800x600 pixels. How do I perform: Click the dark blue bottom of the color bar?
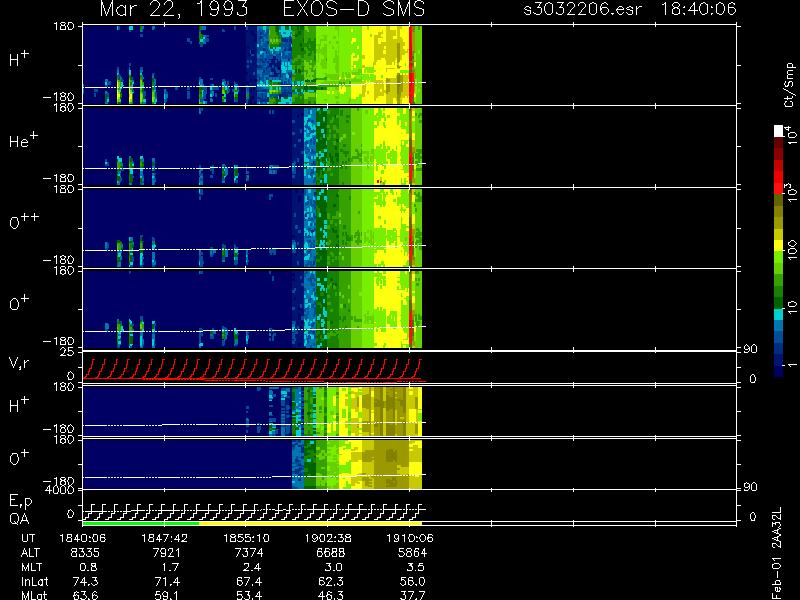[x=779, y=370]
